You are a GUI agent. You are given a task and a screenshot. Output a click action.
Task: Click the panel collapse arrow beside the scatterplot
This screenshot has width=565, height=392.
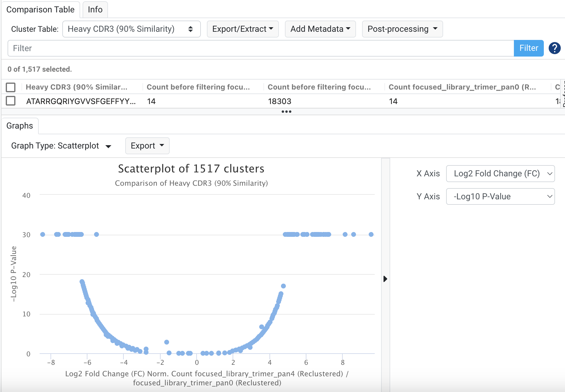[x=385, y=279]
